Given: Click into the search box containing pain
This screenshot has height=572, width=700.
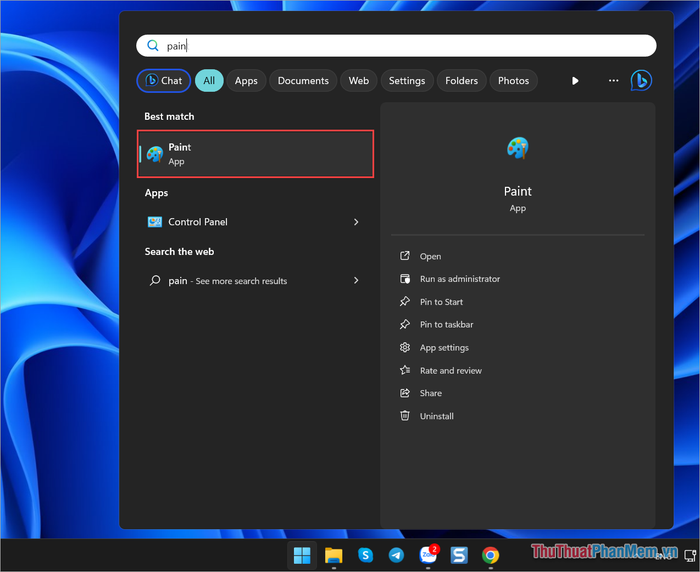Looking at the screenshot, I should pyautogui.click(x=396, y=46).
